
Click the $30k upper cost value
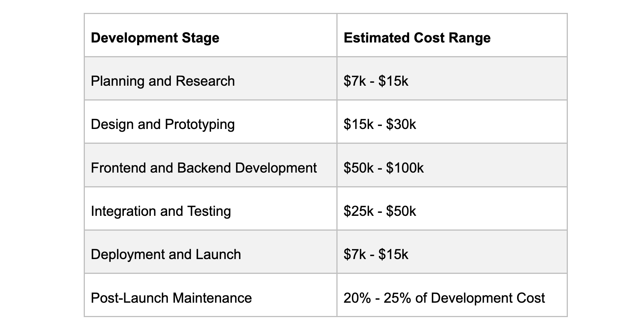pyautogui.click(x=401, y=124)
